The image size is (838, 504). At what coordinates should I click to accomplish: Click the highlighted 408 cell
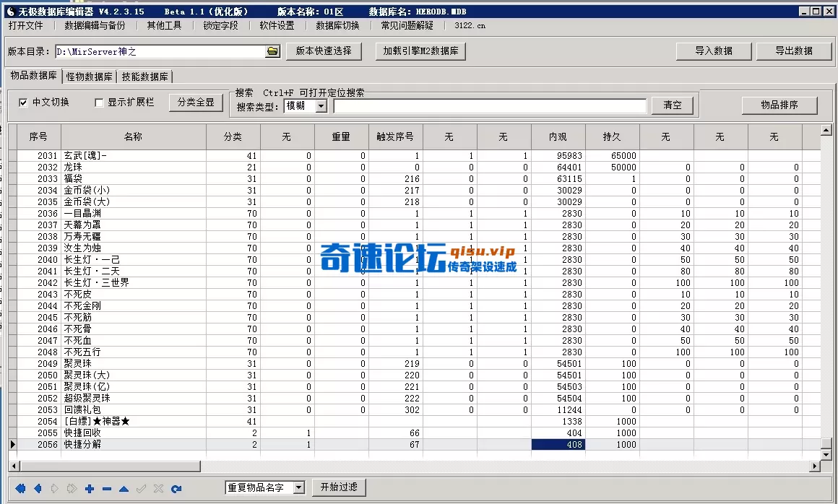[558, 445]
